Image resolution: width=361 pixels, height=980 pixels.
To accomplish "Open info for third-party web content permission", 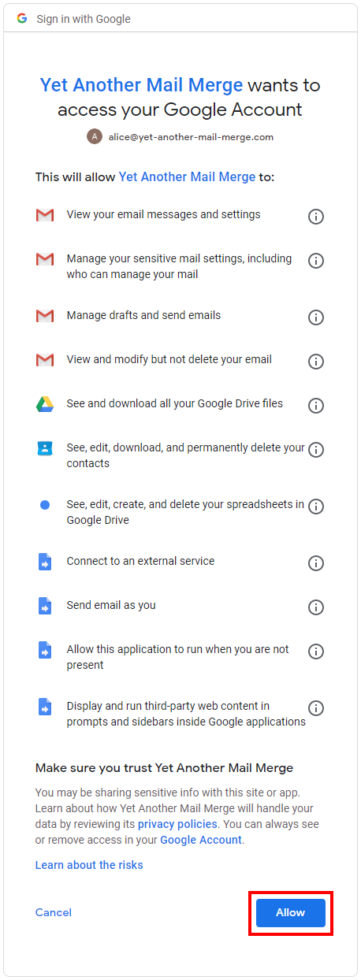I will point(316,708).
